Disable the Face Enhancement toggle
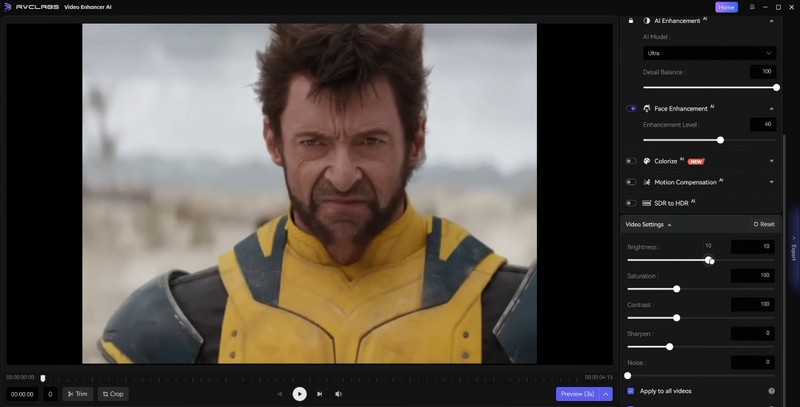Image resolution: width=800 pixels, height=407 pixels. (x=631, y=108)
